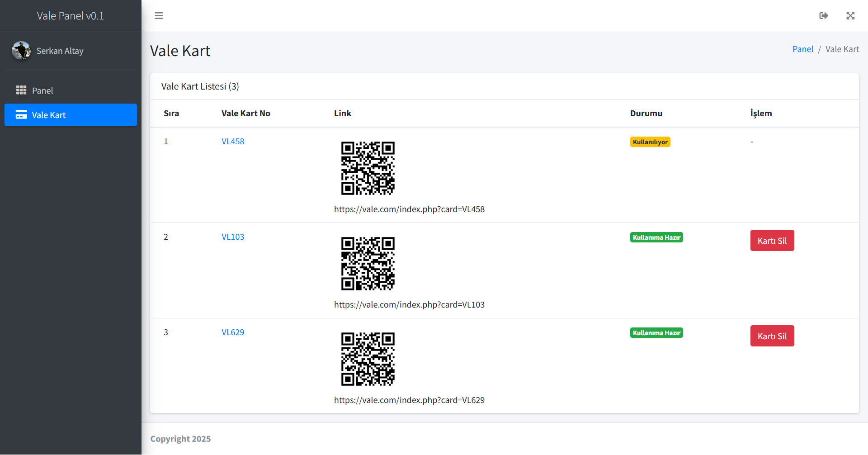Delete card VL103 with Kartı Sil
Screen dimensions: 868x455
772,241
